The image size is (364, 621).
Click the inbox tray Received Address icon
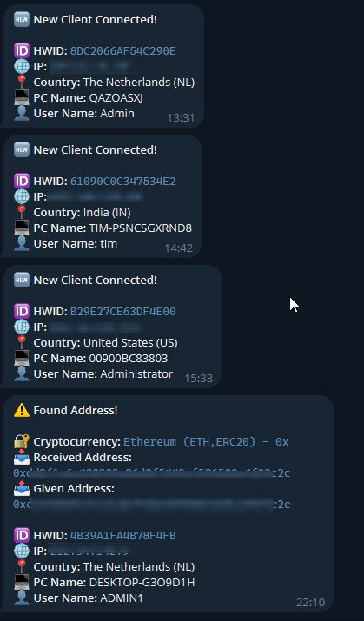[x=22, y=457]
